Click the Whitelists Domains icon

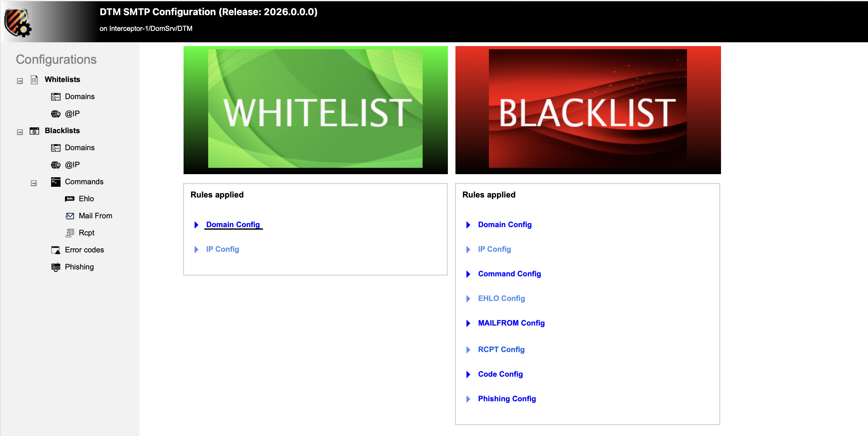(x=56, y=97)
